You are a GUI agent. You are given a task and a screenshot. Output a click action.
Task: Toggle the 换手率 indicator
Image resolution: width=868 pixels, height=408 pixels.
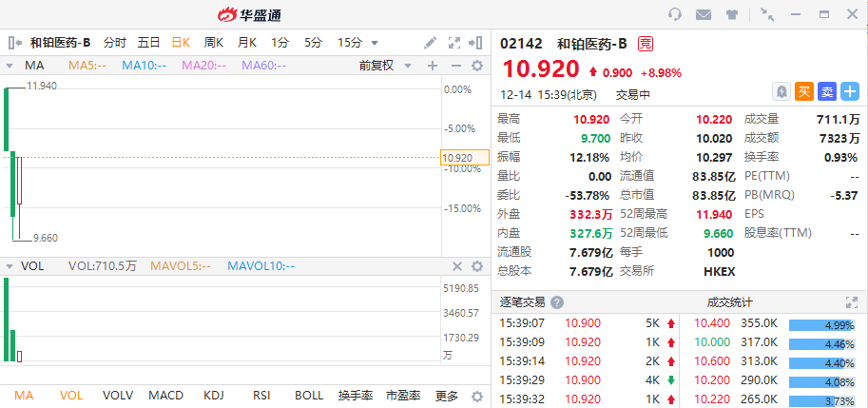tap(356, 396)
